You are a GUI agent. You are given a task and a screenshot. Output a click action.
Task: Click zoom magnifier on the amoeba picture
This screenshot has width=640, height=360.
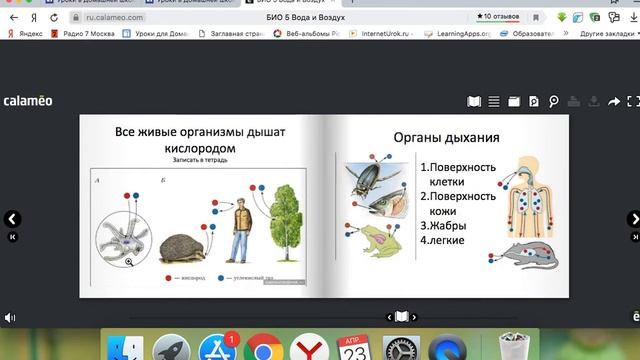(129, 262)
